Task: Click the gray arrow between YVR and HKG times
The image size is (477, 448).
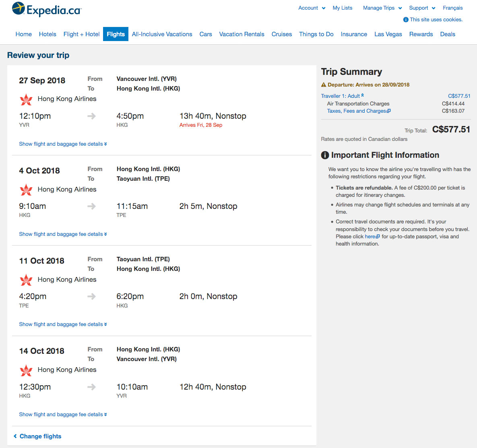Action: pyautogui.click(x=92, y=116)
